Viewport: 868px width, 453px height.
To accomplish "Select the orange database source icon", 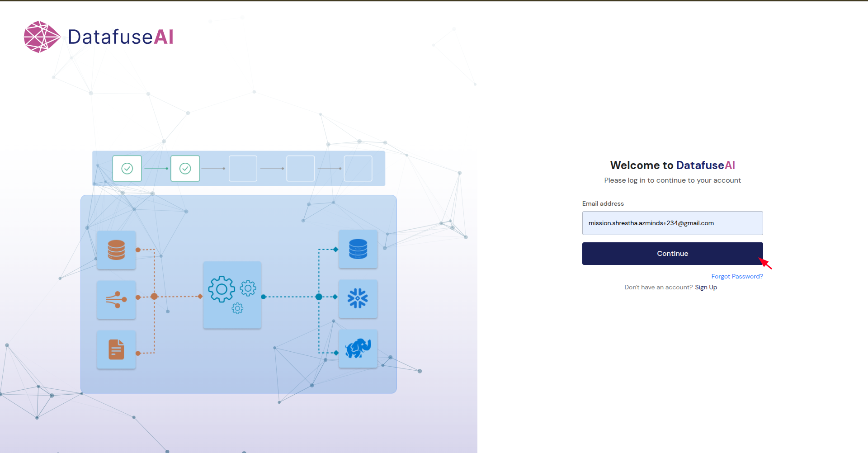I will click(116, 249).
